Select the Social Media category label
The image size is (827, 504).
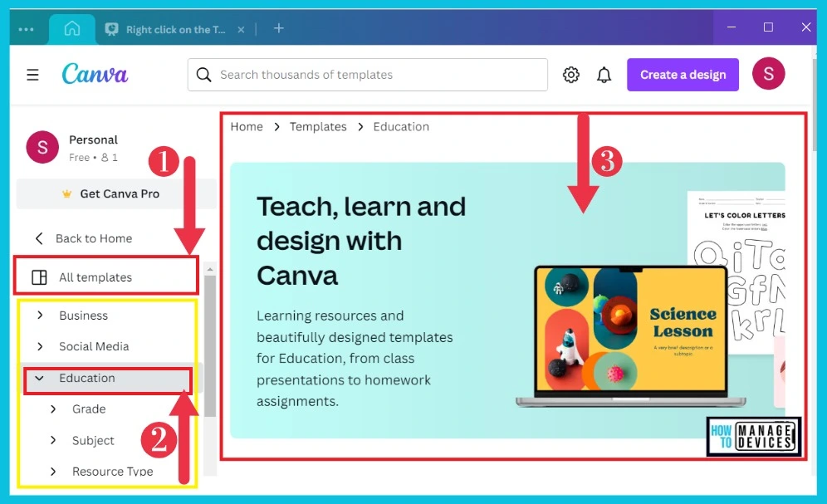tap(94, 346)
